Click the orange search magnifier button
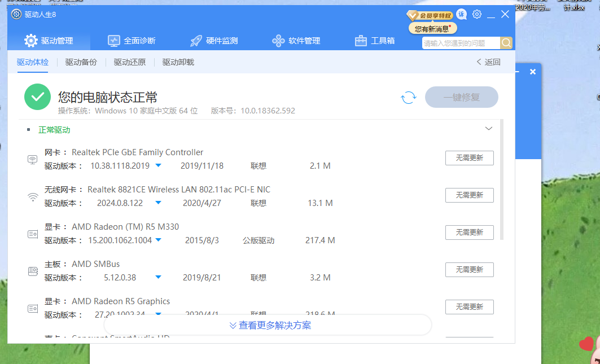 pyautogui.click(x=506, y=43)
